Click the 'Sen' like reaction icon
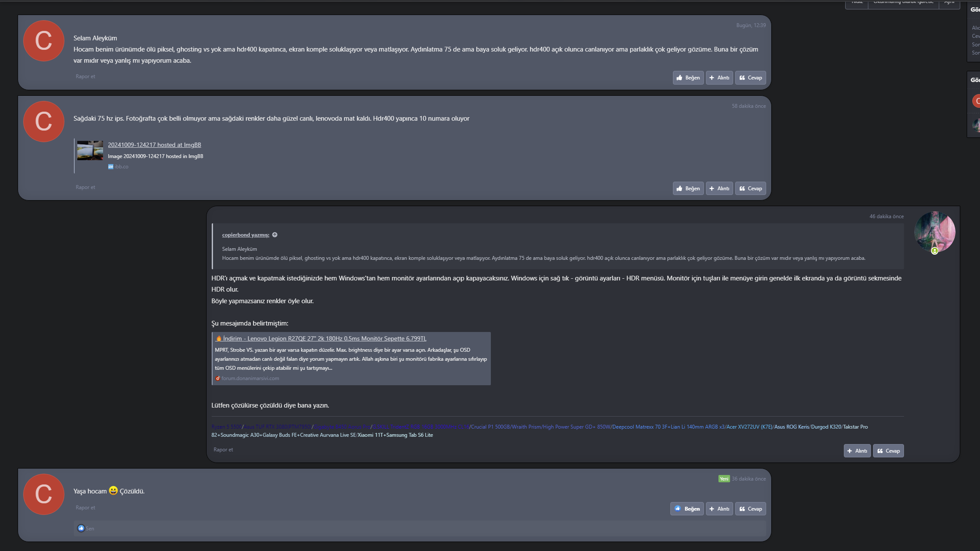 click(81, 528)
